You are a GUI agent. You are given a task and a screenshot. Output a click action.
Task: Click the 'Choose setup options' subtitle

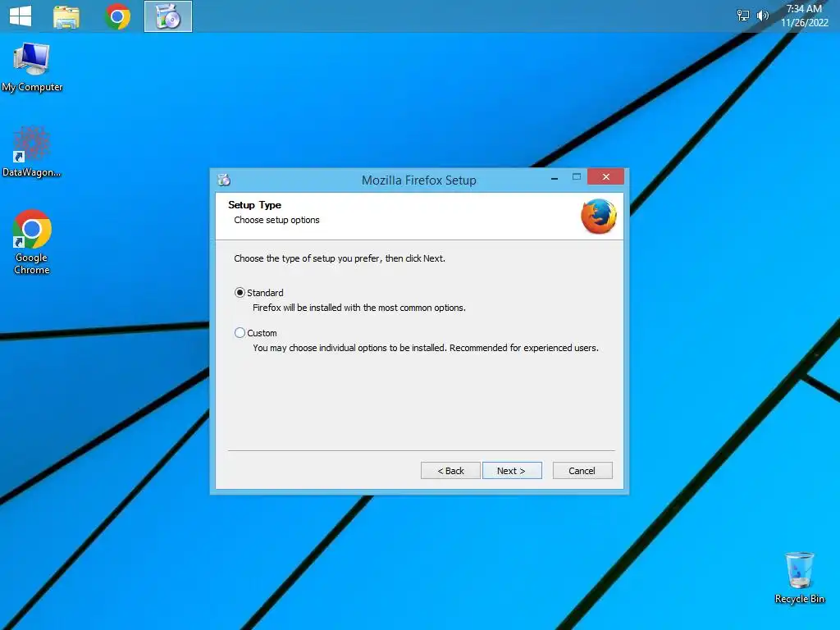pyautogui.click(x=276, y=220)
